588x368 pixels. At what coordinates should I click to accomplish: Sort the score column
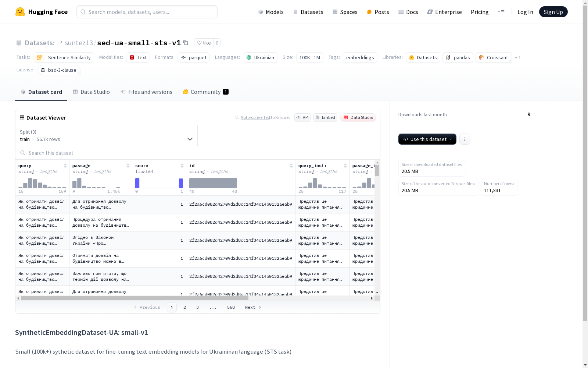182,166
